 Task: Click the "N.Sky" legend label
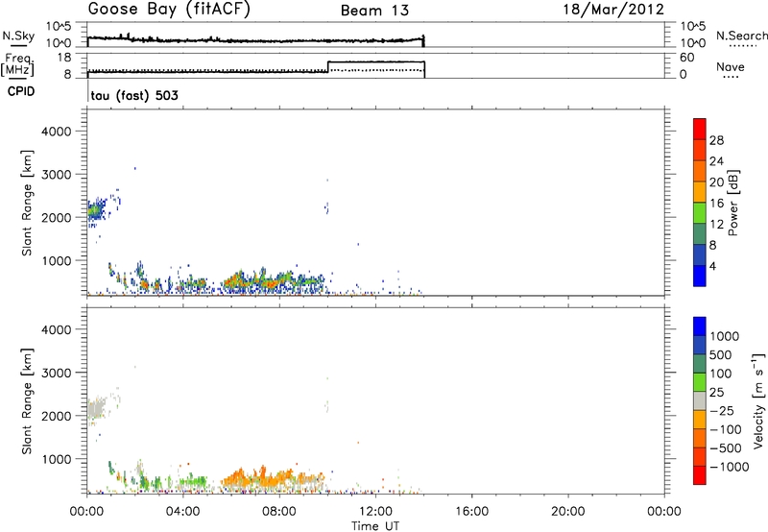click(18, 36)
